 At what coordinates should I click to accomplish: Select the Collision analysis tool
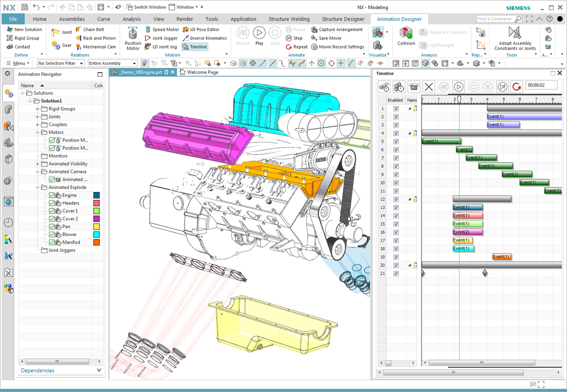(x=406, y=34)
